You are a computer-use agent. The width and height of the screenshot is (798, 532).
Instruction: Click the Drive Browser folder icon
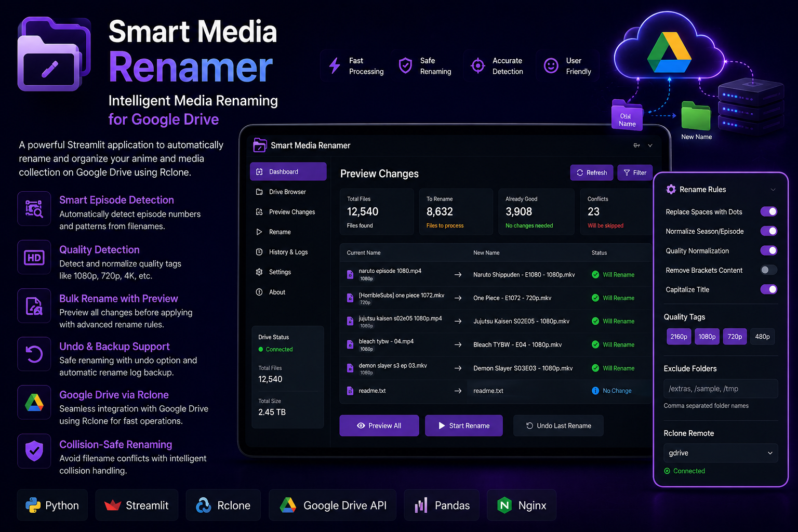coord(259,192)
